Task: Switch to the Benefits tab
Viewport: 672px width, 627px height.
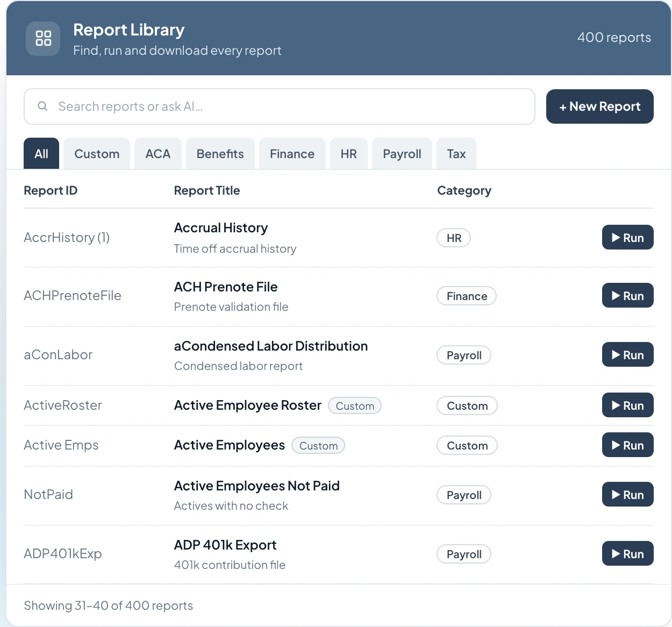Action: click(x=220, y=154)
